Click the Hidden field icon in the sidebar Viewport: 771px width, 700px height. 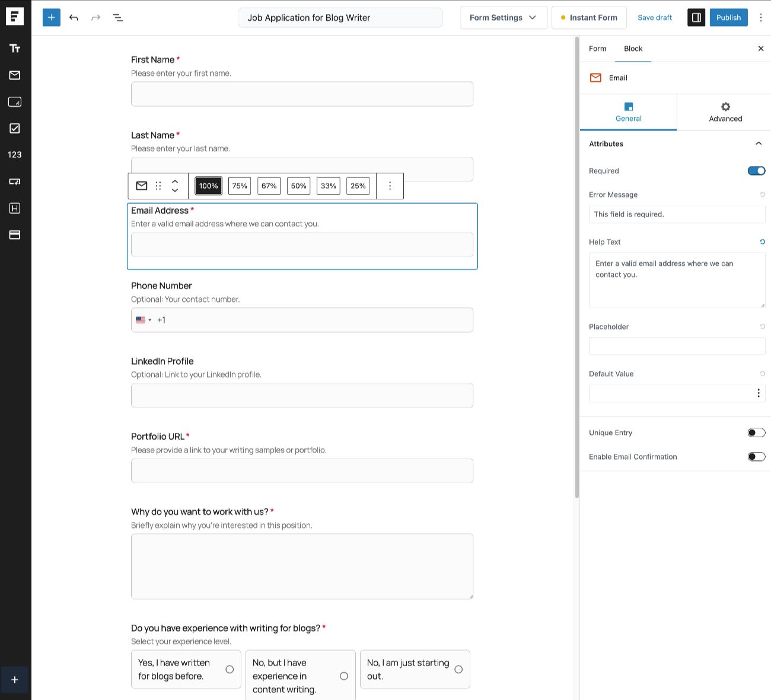[15, 208]
